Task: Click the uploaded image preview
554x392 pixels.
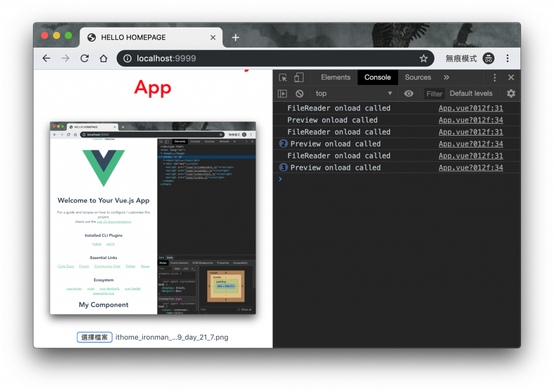Action: click(153, 218)
